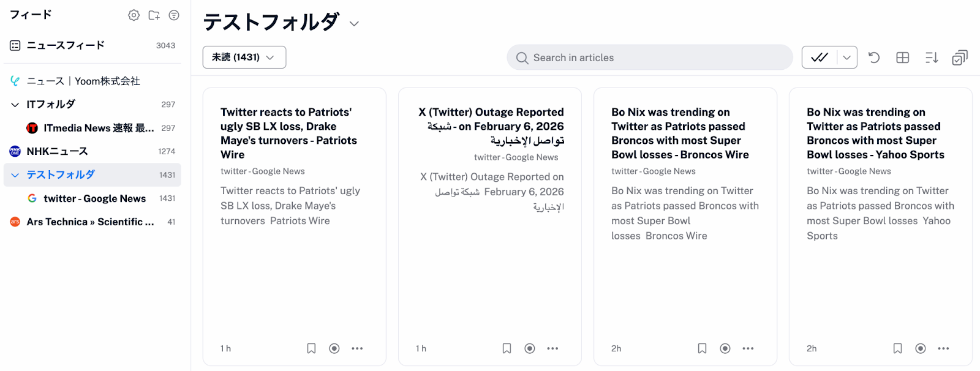Collapse the ITフォルダ folder
The height and width of the screenshot is (371, 980).
pos(15,105)
